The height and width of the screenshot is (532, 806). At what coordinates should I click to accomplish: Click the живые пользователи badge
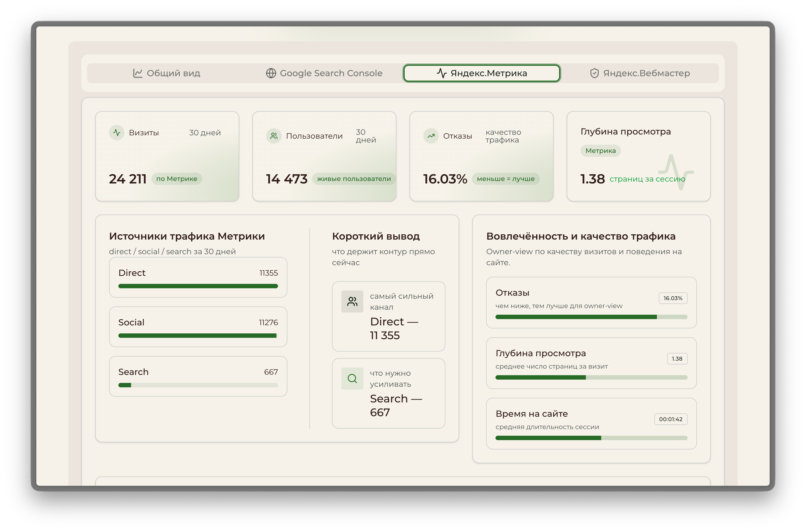[354, 179]
